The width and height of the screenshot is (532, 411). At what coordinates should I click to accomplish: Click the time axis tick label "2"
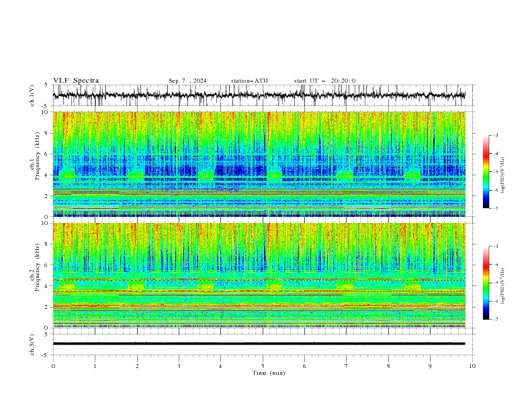coord(137,366)
